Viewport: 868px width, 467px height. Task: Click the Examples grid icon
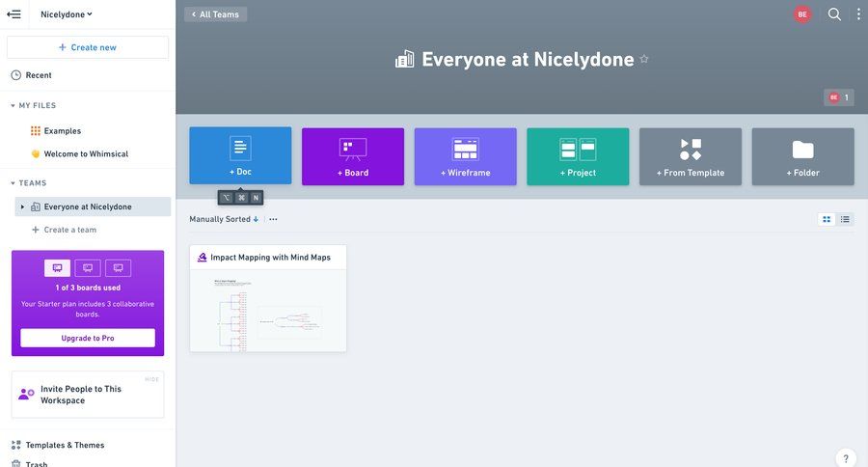coord(36,130)
